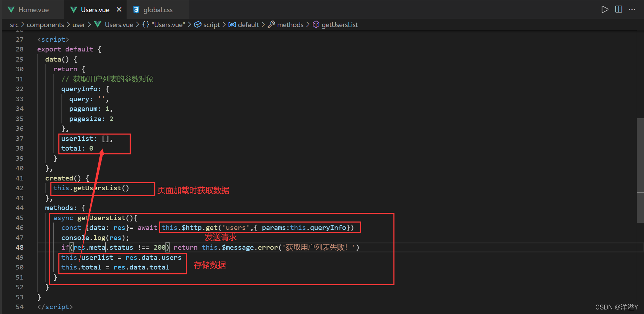Click the Vue icon on Home.vue tab
Image resolution: width=644 pixels, height=314 pixels.
pos(11,10)
